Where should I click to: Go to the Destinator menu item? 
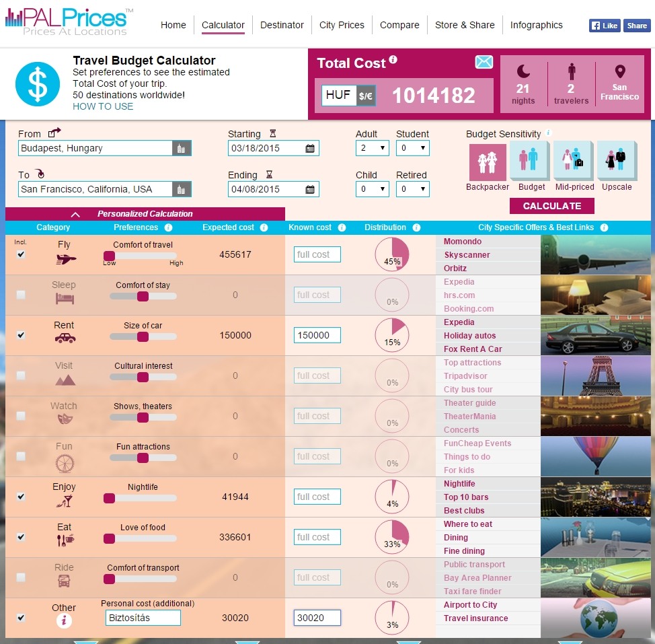[x=282, y=25]
